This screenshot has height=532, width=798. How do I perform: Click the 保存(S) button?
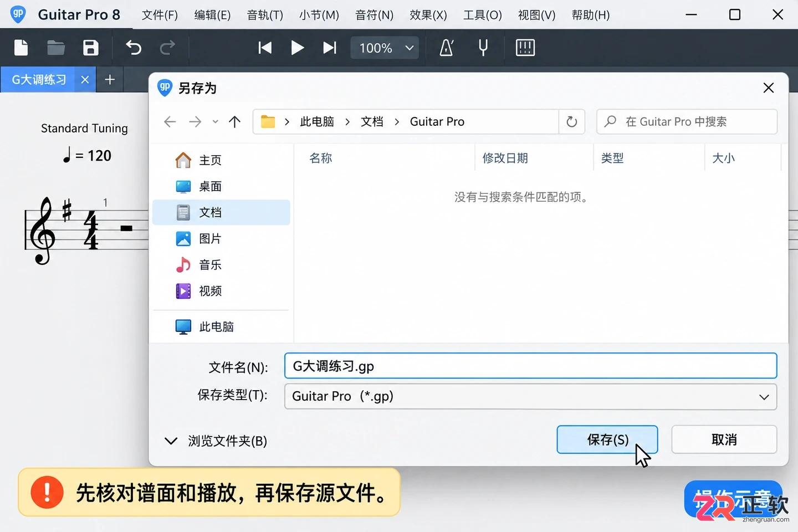607,439
